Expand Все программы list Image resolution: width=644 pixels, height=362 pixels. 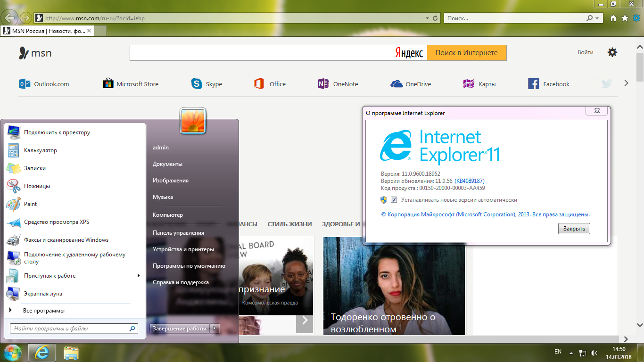click(x=75, y=311)
